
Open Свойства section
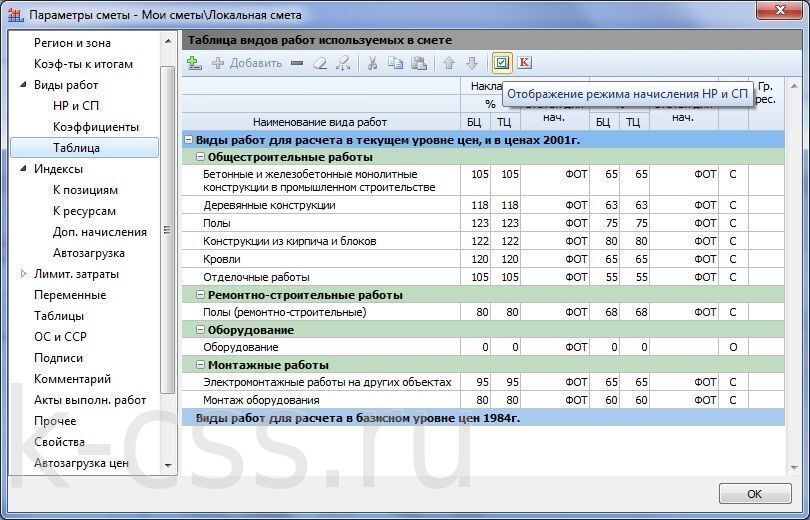pyautogui.click(x=59, y=442)
